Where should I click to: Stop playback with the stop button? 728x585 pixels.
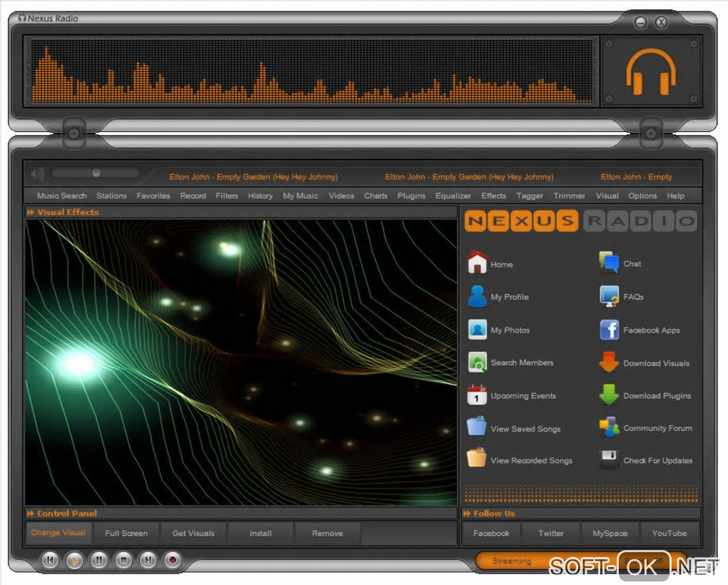123,560
